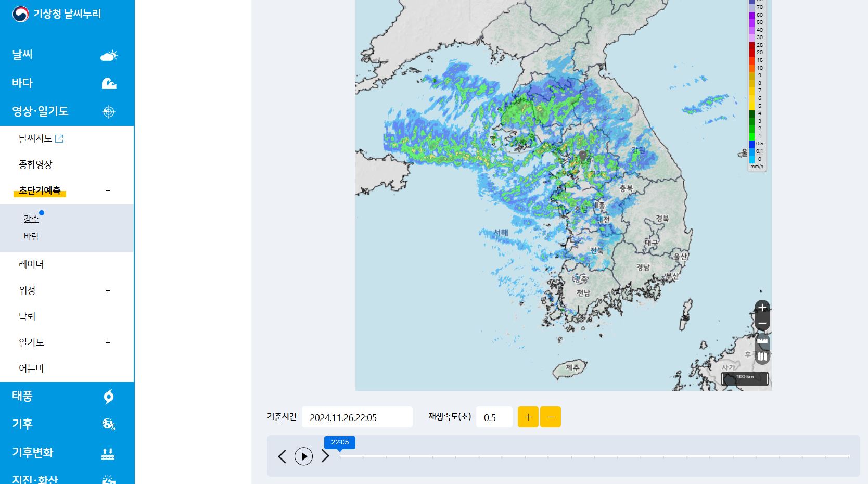The width and height of the screenshot is (868, 484).
Task: Click the 기준시간 date input field
Action: point(357,416)
